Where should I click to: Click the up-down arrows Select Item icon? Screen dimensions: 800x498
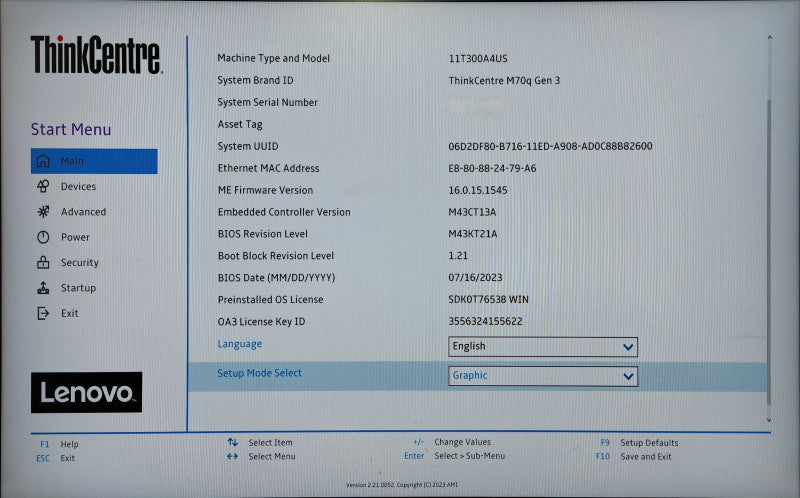233,442
